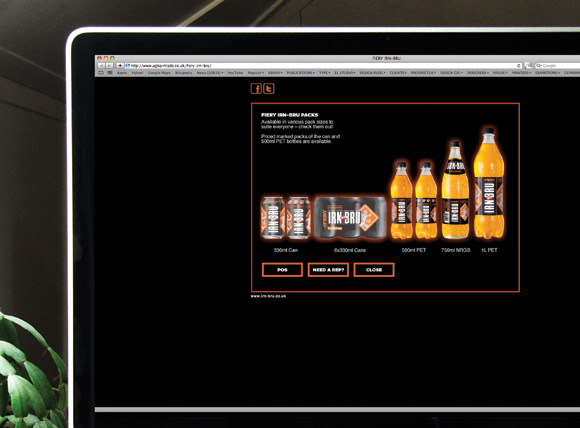Click the POS button

tap(282, 270)
